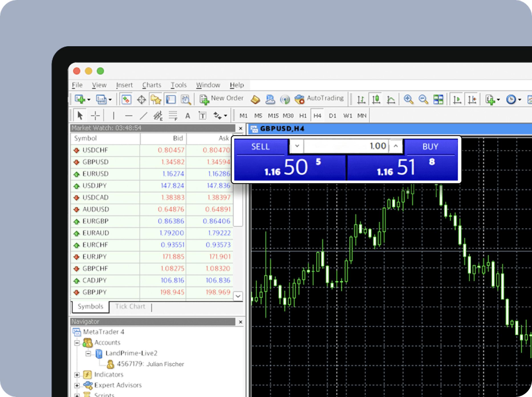Select the text label 'A' tool
This screenshot has height=397, width=532.
point(187,116)
